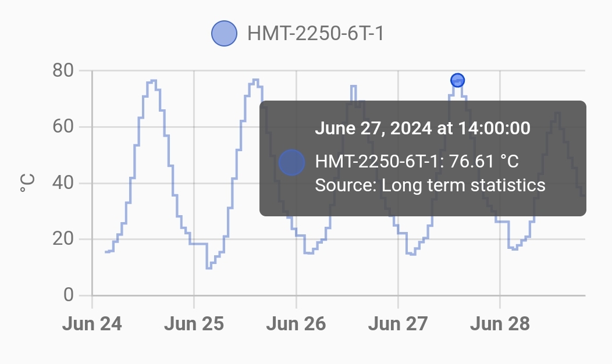Select the highlighted data point on June 27
612x364 pixels.
457,80
